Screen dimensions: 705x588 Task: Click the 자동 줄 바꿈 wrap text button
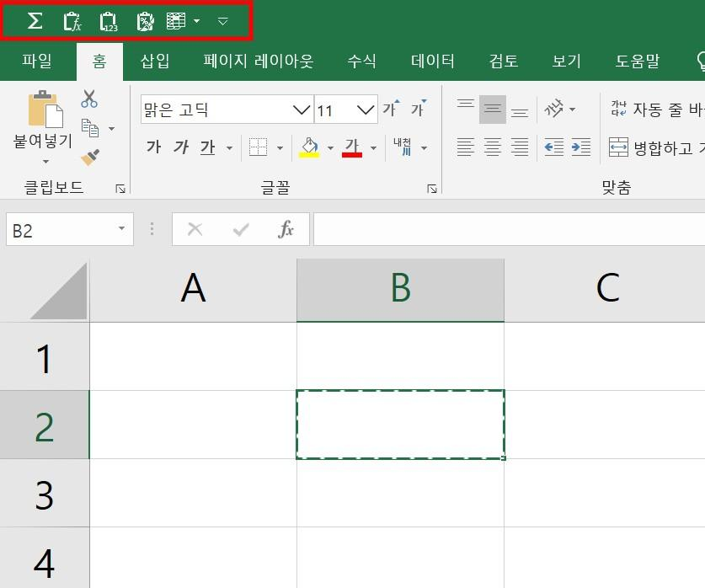(x=657, y=109)
